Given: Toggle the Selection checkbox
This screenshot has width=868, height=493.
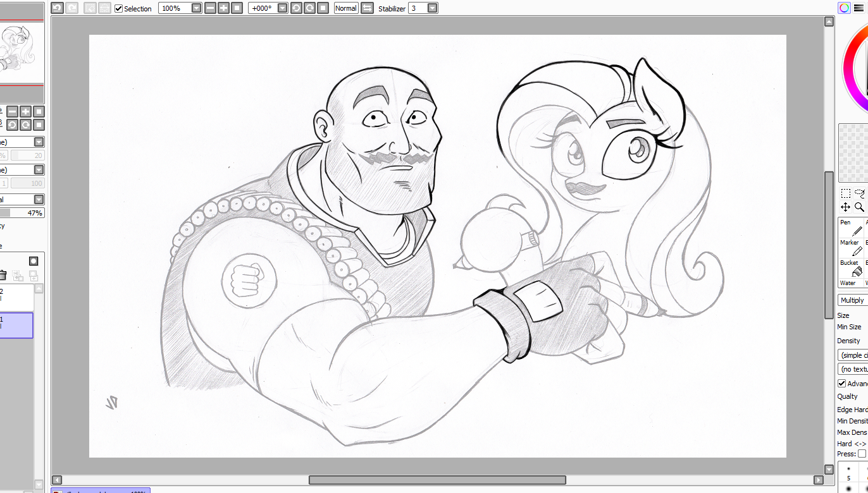Looking at the screenshot, I should coord(118,8).
